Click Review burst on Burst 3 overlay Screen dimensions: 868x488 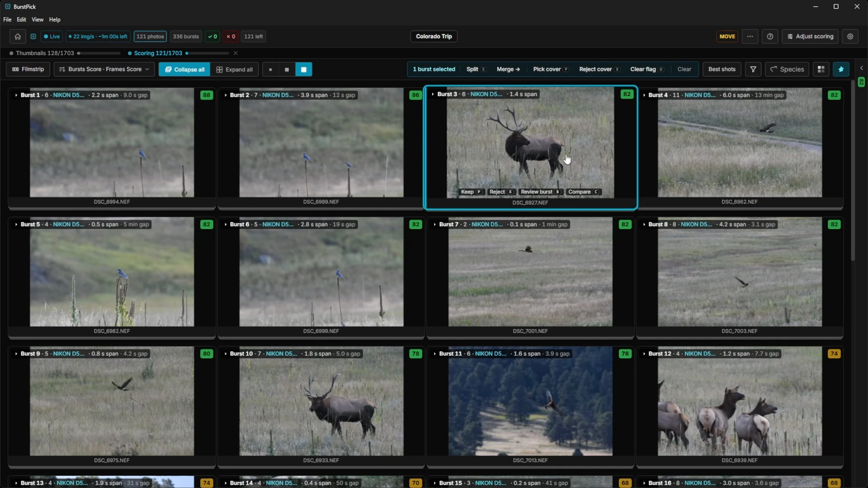tap(540, 192)
